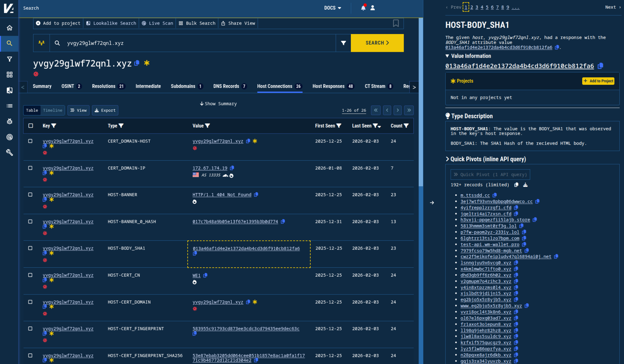Open the user account icon

pos(372,8)
